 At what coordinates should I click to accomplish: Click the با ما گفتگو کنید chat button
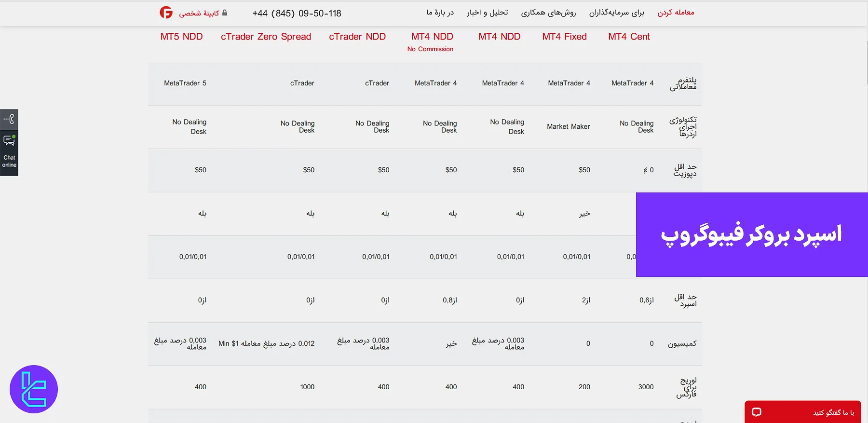tap(833, 412)
